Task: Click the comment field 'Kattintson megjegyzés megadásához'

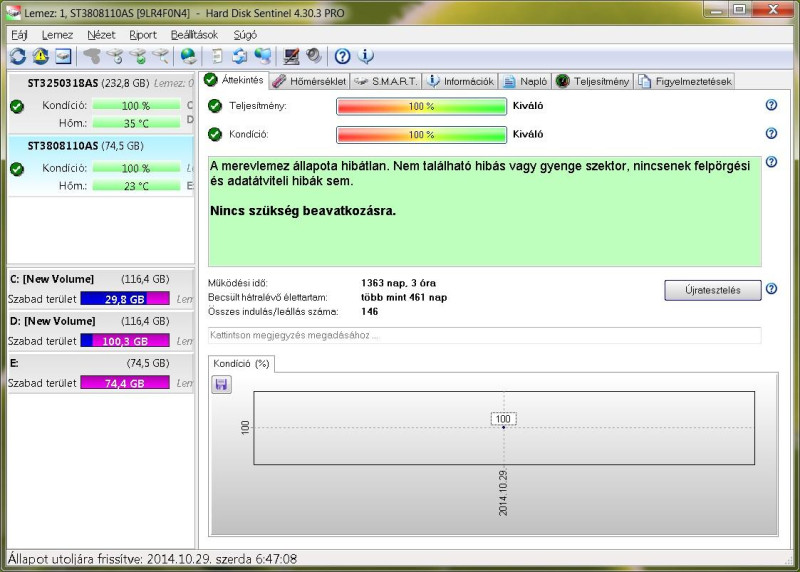Action: click(485, 335)
